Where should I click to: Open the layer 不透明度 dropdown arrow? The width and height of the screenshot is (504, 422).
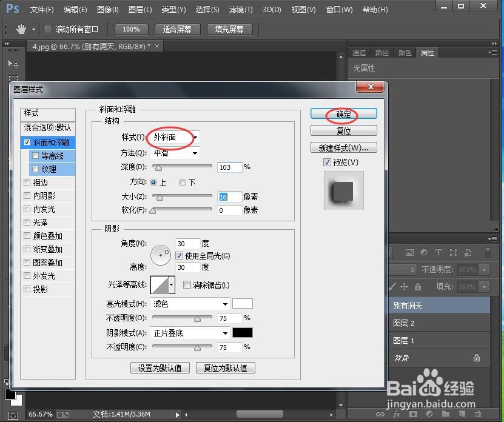484,270
